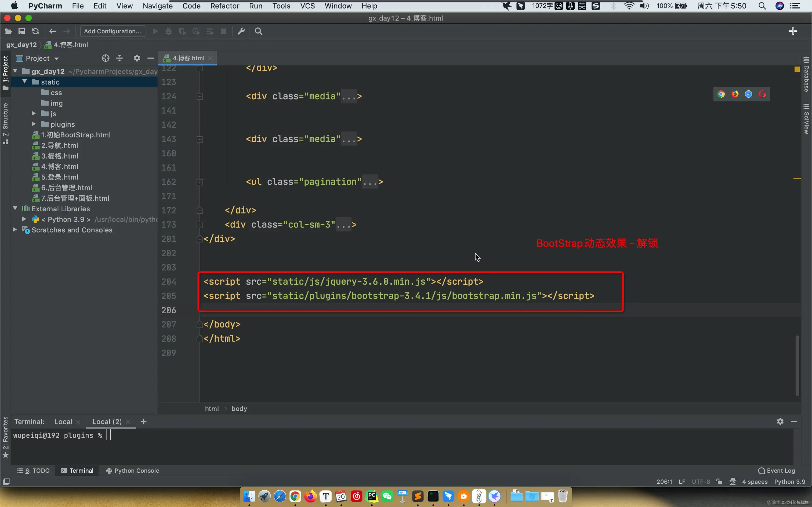Screen dimensions: 812x507
Task: Click the Search Everywhere magnifier icon
Action: point(258,31)
